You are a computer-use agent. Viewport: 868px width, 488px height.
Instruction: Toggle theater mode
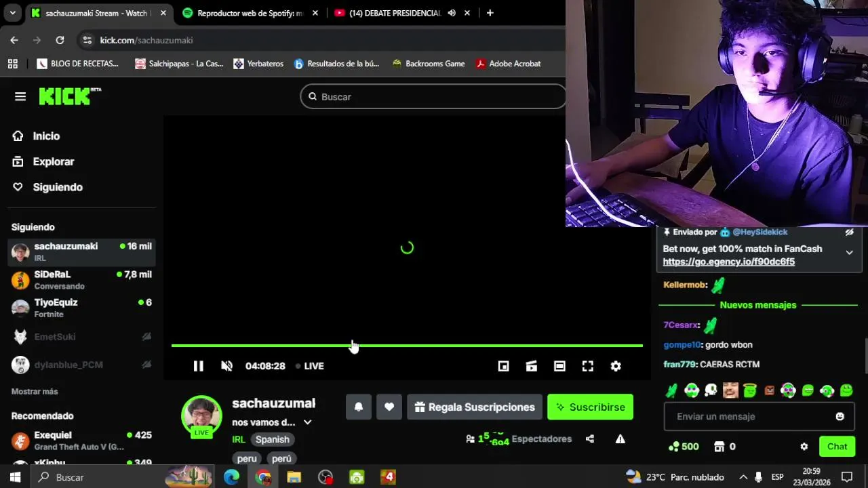coord(559,366)
